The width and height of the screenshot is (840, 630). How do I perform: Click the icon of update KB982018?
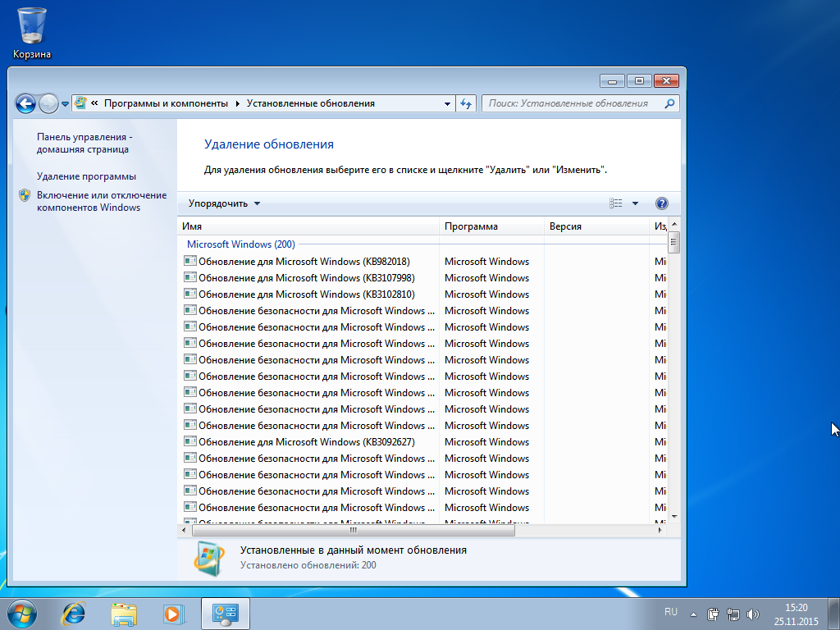point(189,261)
